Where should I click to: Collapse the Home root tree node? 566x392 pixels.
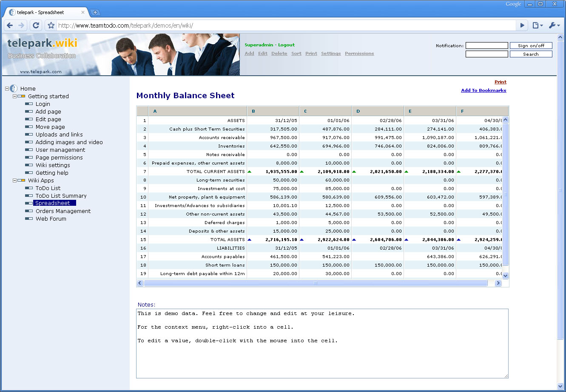[x=7, y=88]
